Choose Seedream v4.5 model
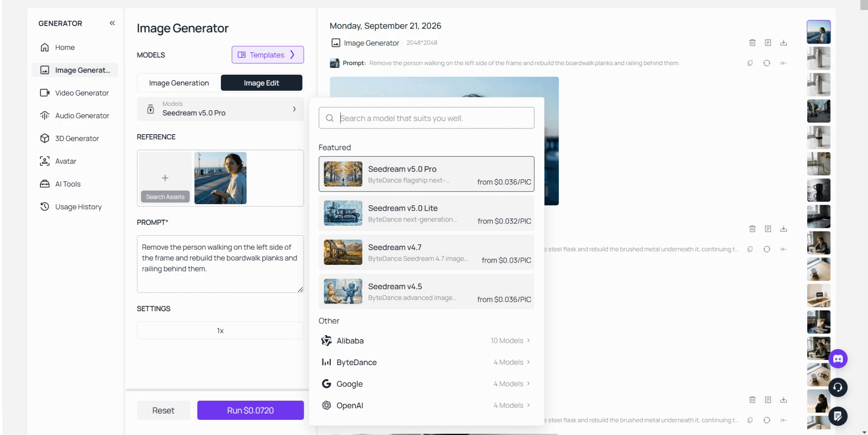This screenshot has width=868, height=435. pos(426,291)
